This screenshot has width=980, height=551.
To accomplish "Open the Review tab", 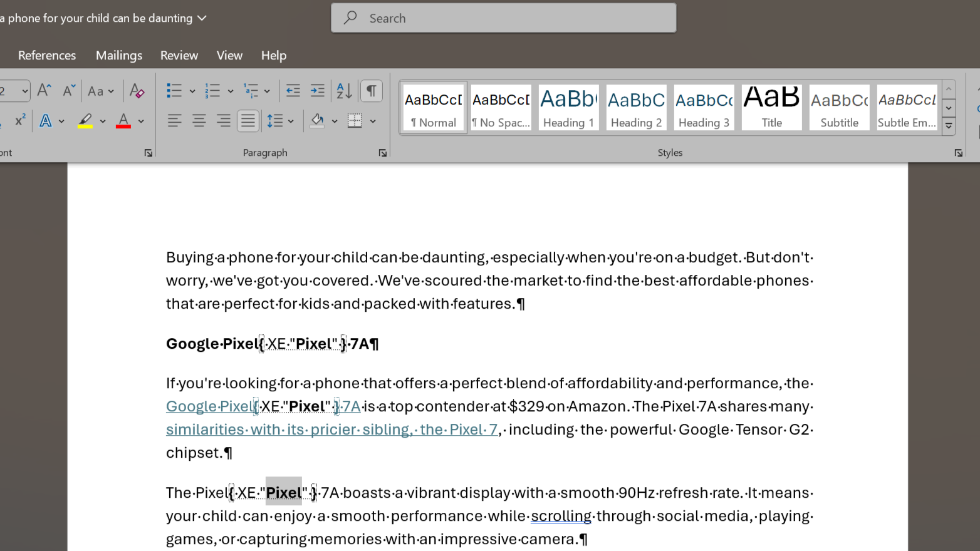I will pos(179,55).
